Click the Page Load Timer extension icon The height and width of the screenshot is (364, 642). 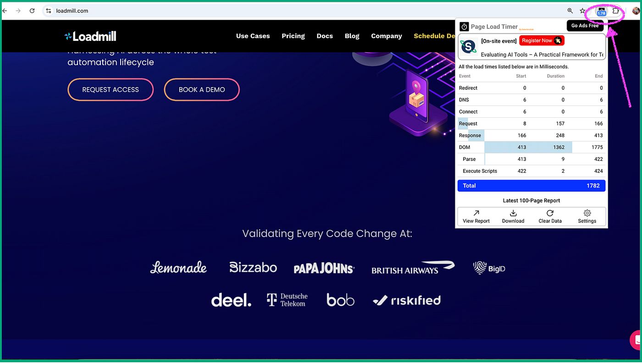click(601, 11)
